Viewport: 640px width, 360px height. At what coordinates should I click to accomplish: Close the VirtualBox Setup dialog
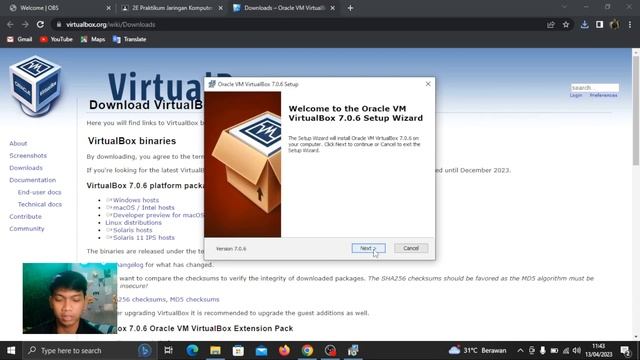pyautogui.click(x=428, y=84)
